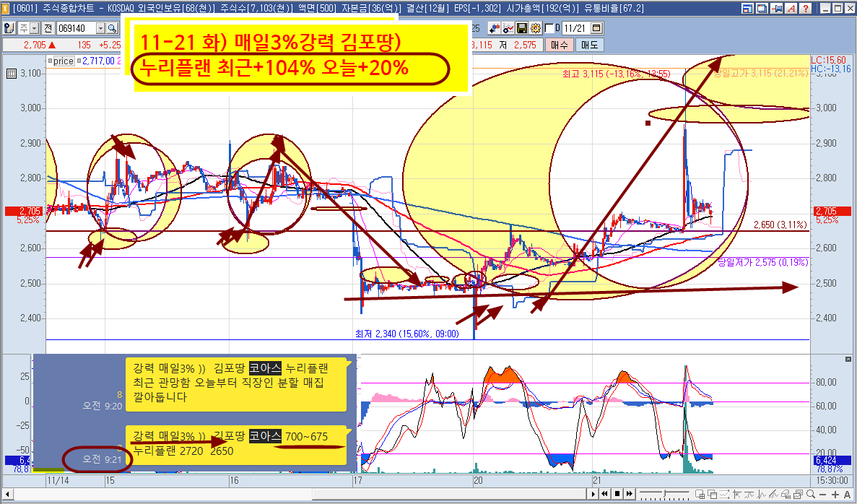
Task: Adjust the chart zoom slider handle
Action: tap(665, 494)
